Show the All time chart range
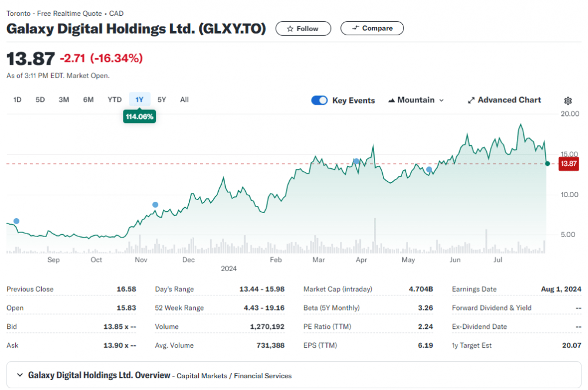This screenshot has width=588, height=390. pyautogui.click(x=185, y=100)
